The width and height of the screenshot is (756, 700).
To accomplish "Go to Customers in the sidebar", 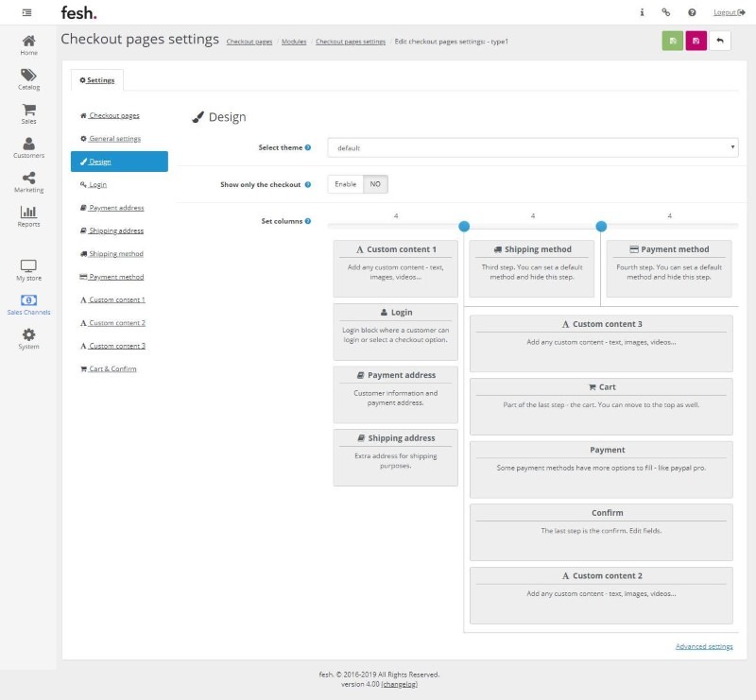I will click(28, 147).
